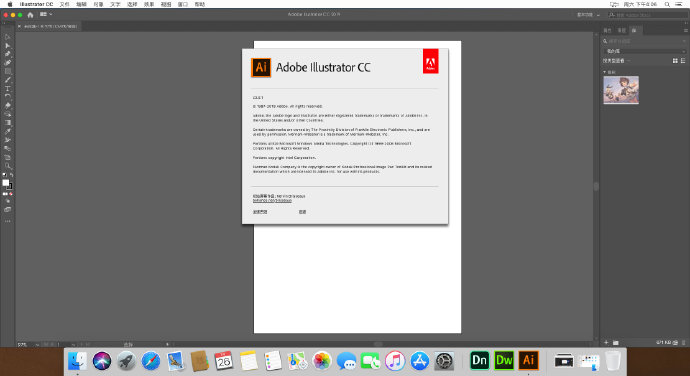Collapse the graphics group in Libraries panel

(605, 72)
